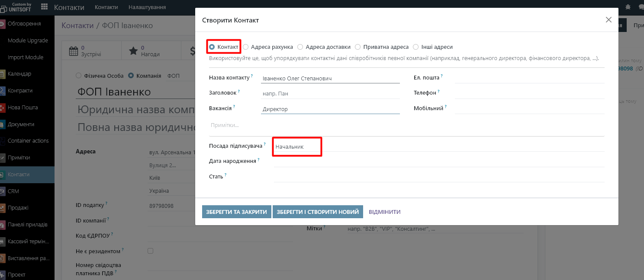The image size is (644, 280).
Task: Click the Nova Poshta sidebar icon
Action: pyautogui.click(x=3, y=108)
